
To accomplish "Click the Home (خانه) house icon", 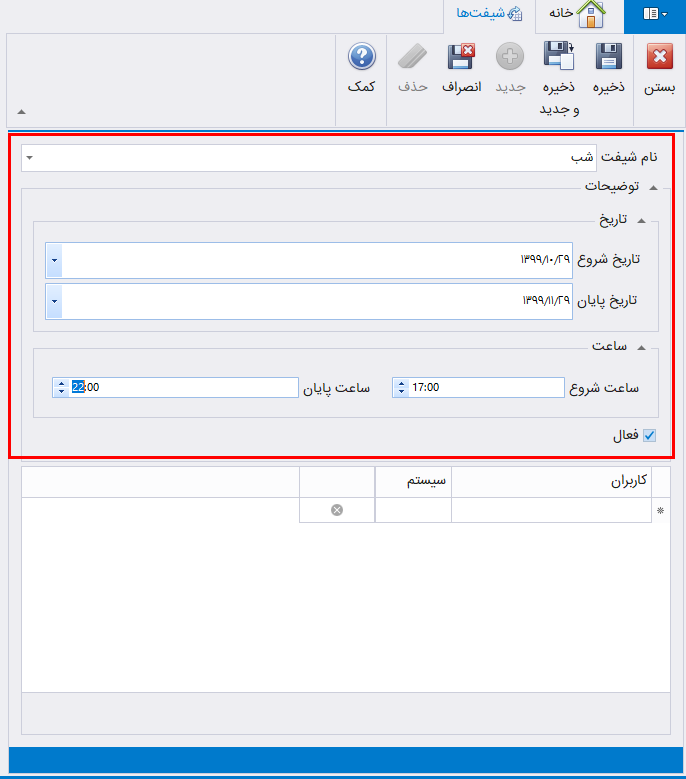I will click(591, 14).
